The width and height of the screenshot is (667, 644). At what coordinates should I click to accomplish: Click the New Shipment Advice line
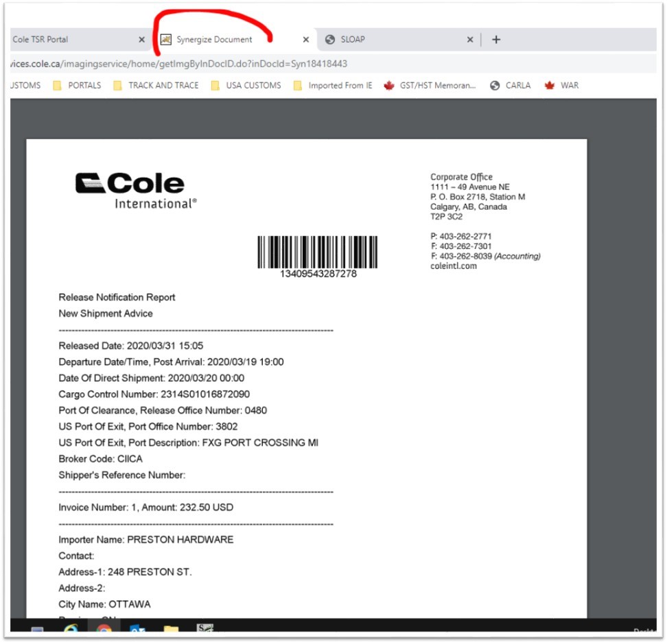[x=106, y=313]
